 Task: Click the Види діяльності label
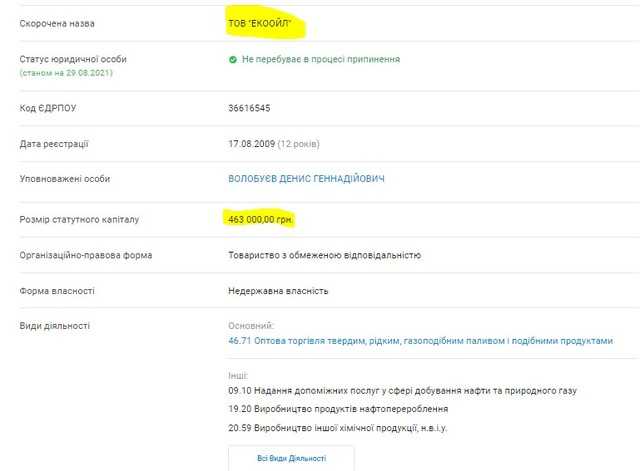55,326
